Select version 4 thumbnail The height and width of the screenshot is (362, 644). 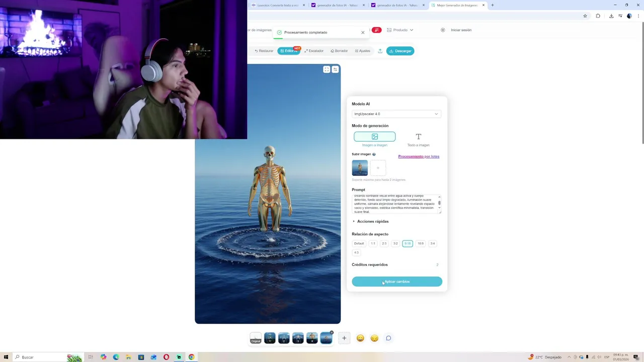click(312, 338)
